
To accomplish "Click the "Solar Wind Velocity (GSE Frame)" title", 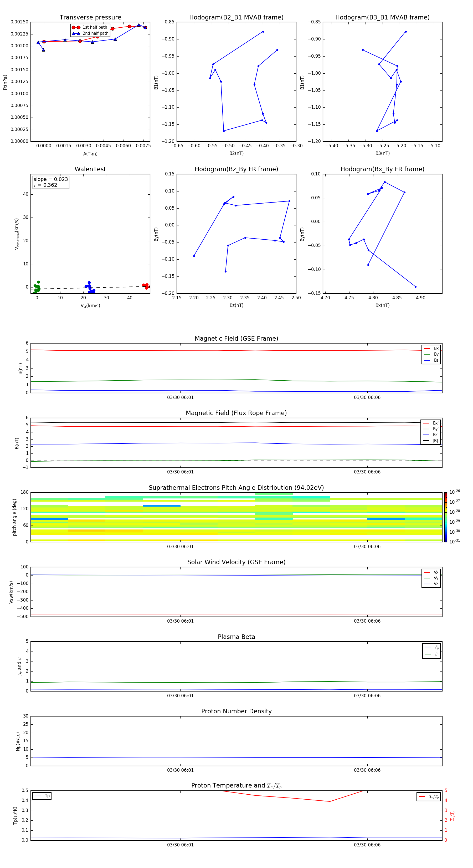I will [x=236, y=562].
